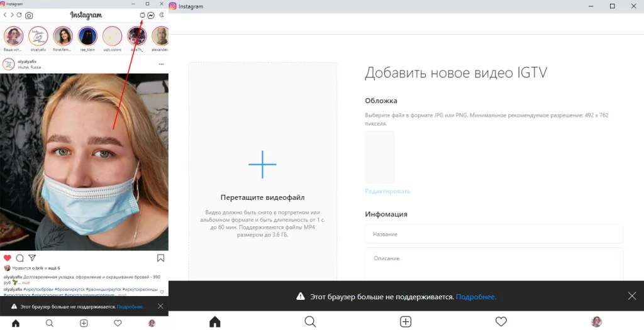Click the Instagram logo in small window header
The height and width of the screenshot is (330, 644).
pos(86,15)
